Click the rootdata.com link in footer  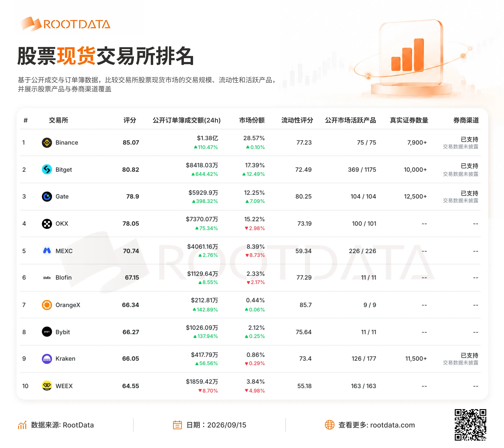pos(392,425)
